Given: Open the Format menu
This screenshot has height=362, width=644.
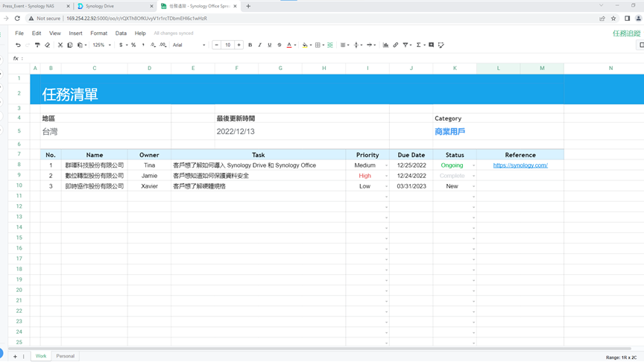Looking at the screenshot, I should coord(98,34).
